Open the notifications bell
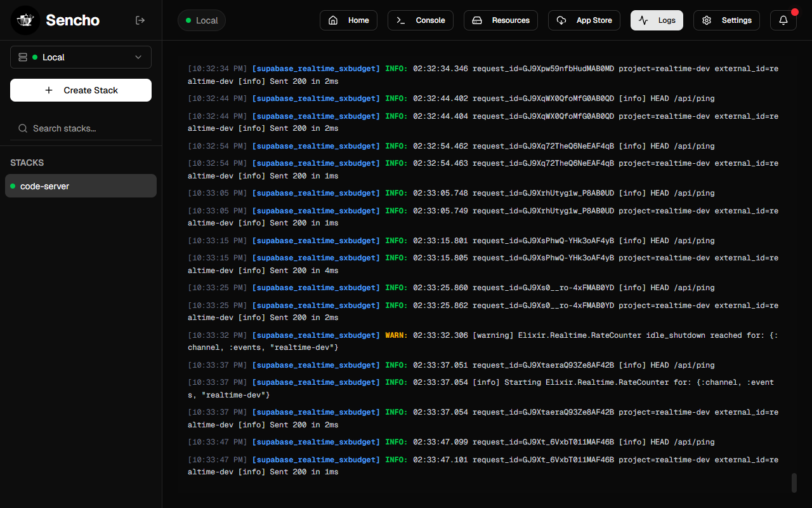 [x=783, y=20]
